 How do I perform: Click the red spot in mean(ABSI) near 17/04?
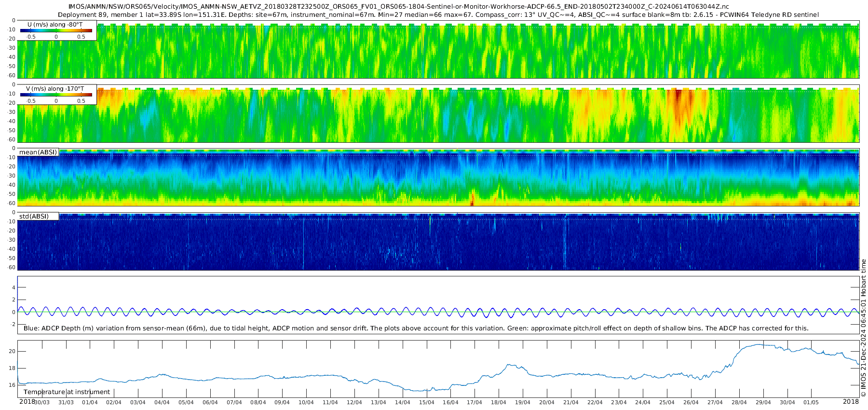click(x=472, y=199)
